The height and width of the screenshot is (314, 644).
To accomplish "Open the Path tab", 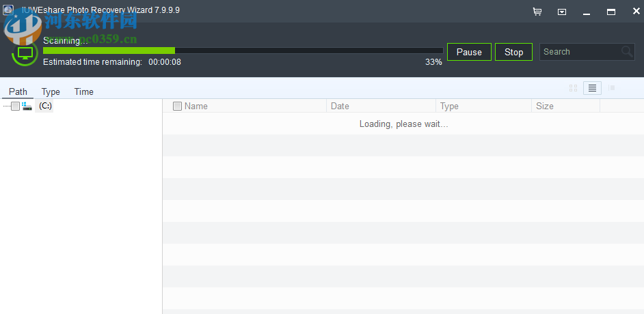I will pos(18,92).
